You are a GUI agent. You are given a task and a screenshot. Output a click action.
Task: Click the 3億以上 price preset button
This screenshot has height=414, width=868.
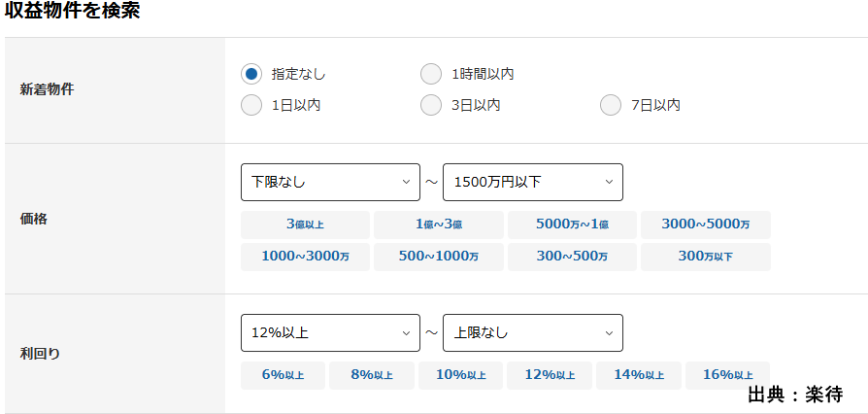305,224
